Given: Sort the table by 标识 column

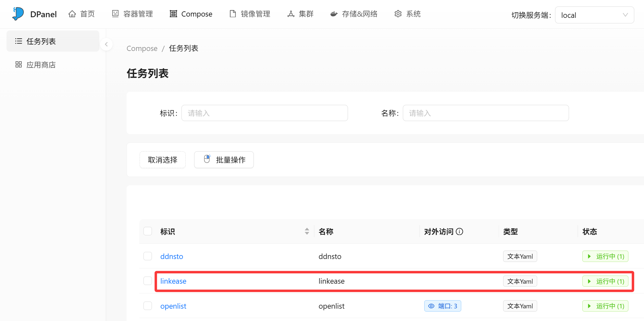Looking at the screenshot, I should click(307, 231).
